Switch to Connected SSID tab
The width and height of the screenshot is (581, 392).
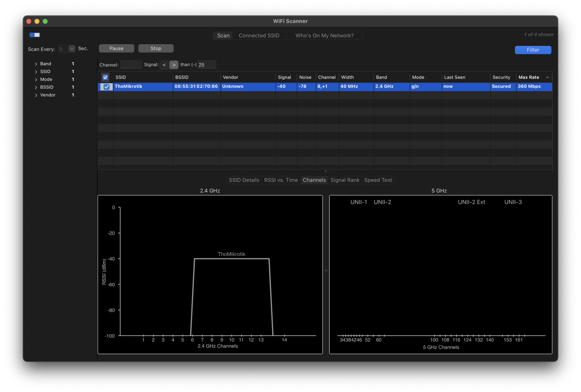[259, 35]
